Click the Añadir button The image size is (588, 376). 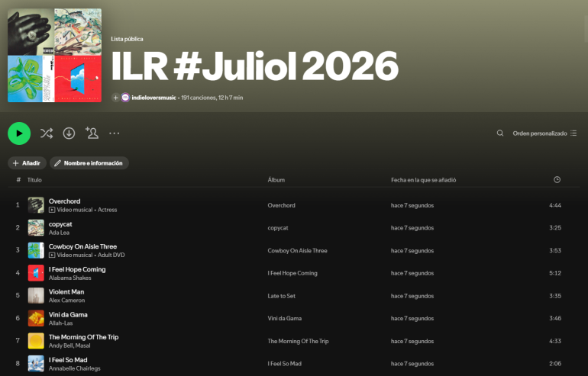click(27, 163)
